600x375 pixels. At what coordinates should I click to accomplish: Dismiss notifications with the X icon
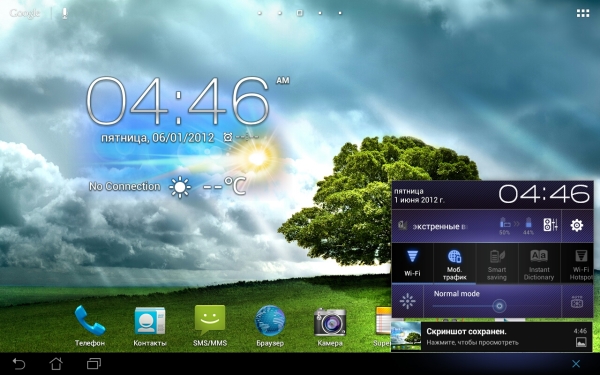point(576,364)
